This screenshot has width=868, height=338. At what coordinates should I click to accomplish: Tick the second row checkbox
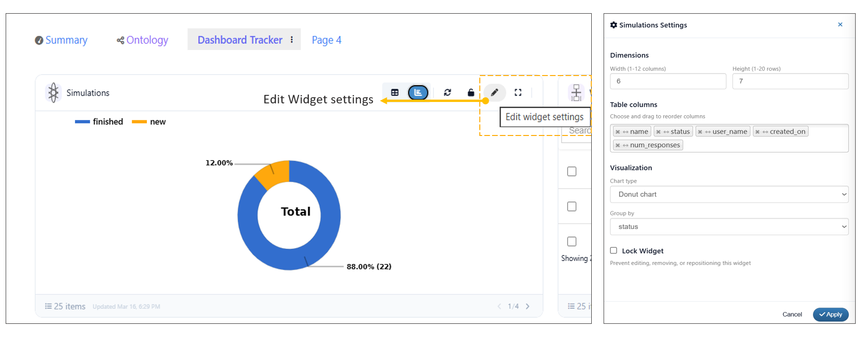[571, 207]
